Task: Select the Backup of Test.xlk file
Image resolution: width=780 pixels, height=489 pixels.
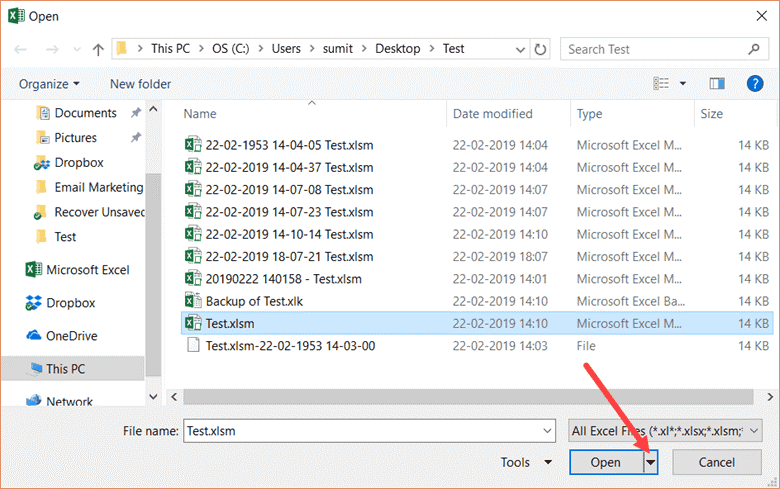Action: [254, 300]
